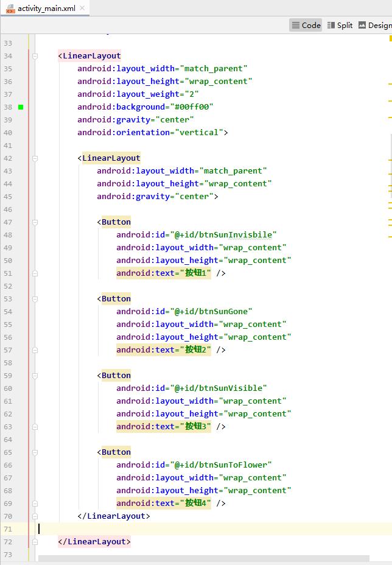Collapse Button fold marker at line 59
Viewport: 392px width, 565px height.
pos(35,376)
